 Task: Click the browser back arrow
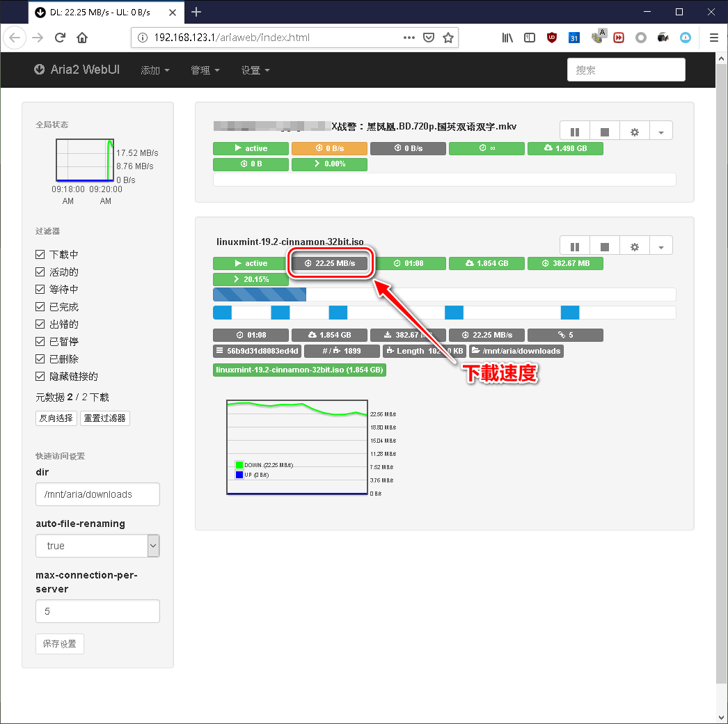click(x=15, y=38)
